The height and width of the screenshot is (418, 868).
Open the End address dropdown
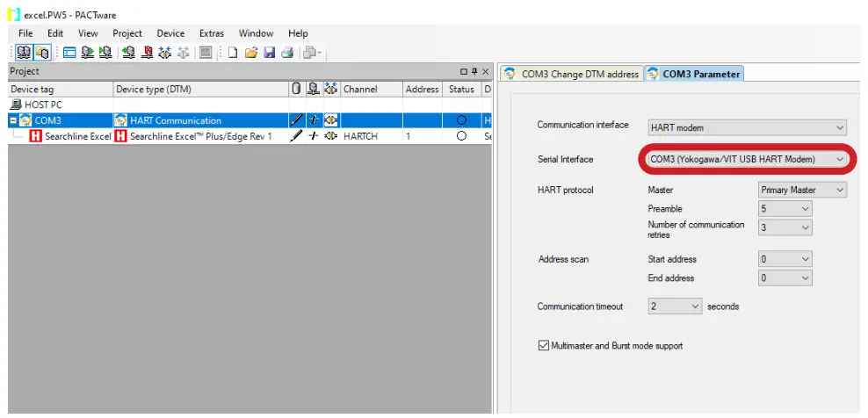(785, 277)
